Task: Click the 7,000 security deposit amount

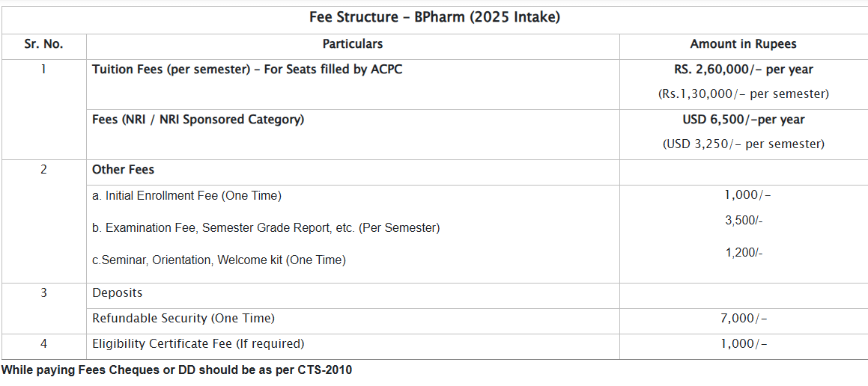Action: coord(744,319)
